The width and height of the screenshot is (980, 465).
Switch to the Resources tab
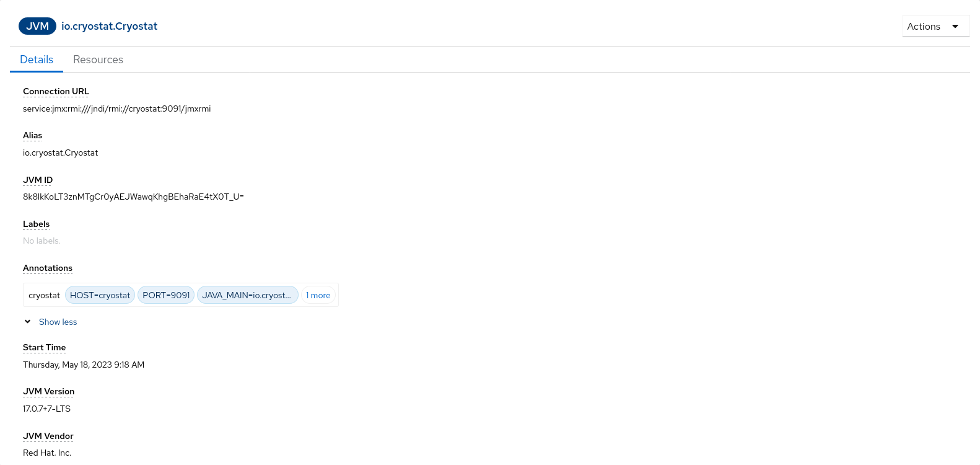point(98,60)
